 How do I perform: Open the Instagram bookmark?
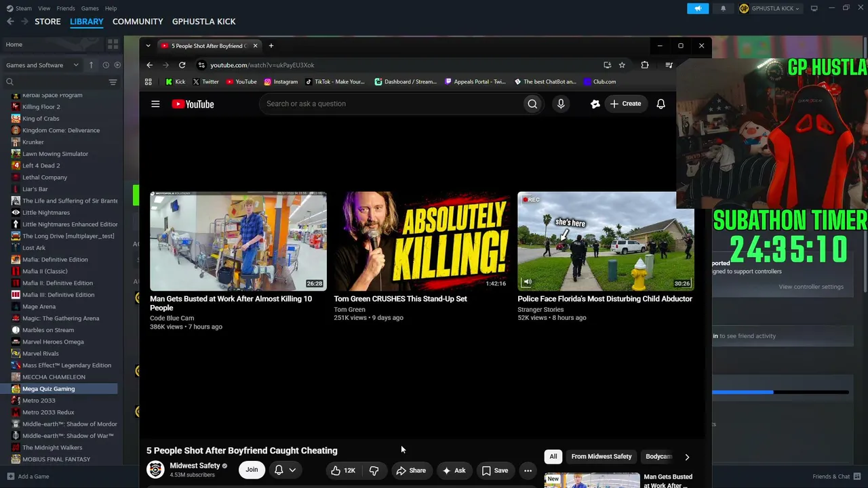[281, 81]
